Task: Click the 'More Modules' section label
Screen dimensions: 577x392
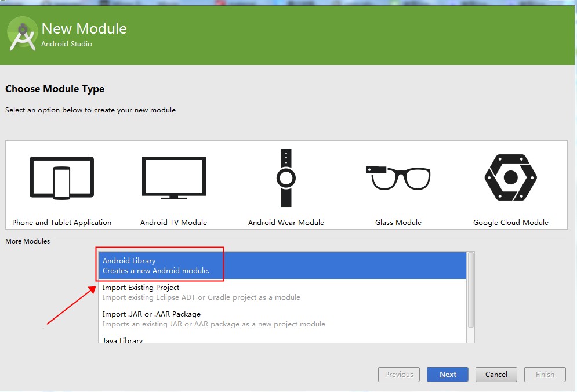Action: [28, 241]
